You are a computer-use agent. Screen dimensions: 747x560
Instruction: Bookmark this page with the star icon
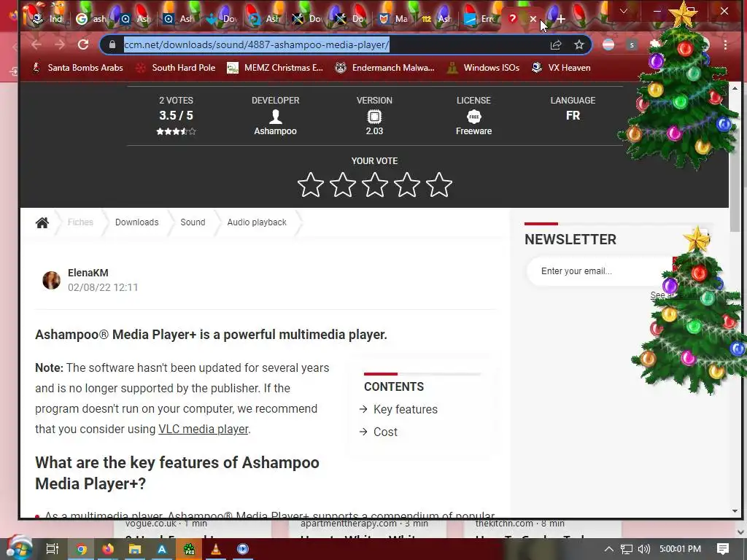578,44
